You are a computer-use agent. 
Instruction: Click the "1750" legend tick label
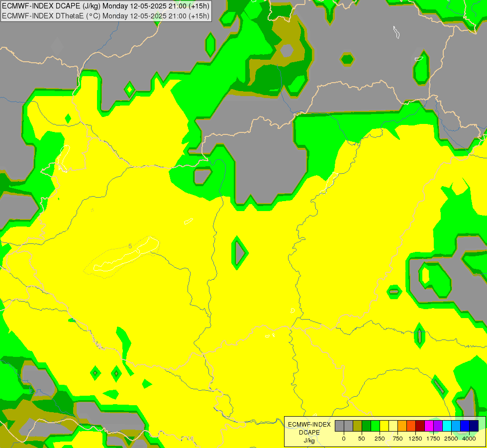pos(433,439)
